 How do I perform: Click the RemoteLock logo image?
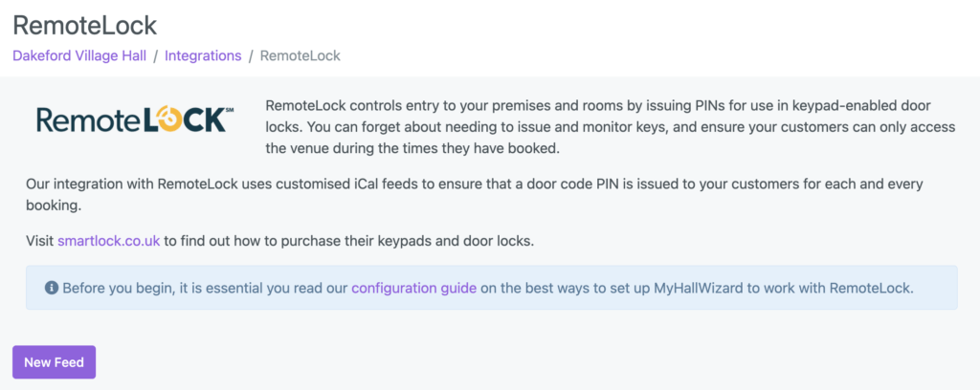pyautogui.click(x=134, y=119)
